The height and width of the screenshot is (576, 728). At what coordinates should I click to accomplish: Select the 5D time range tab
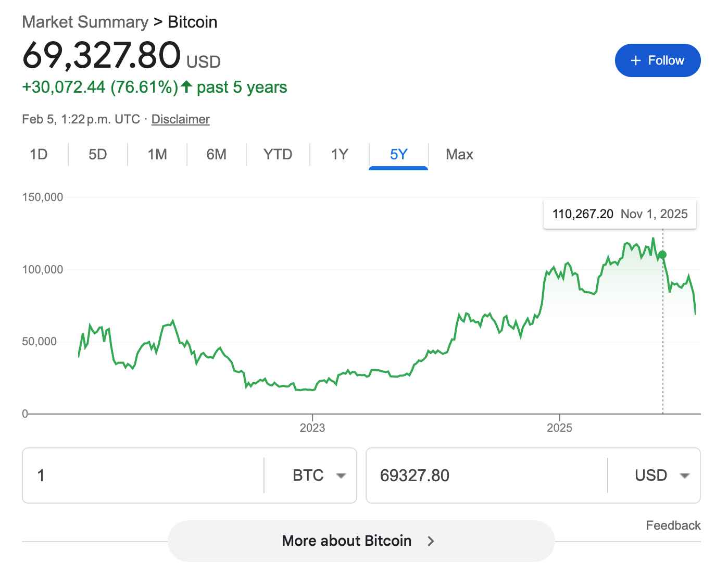click(x=97, y=155)
